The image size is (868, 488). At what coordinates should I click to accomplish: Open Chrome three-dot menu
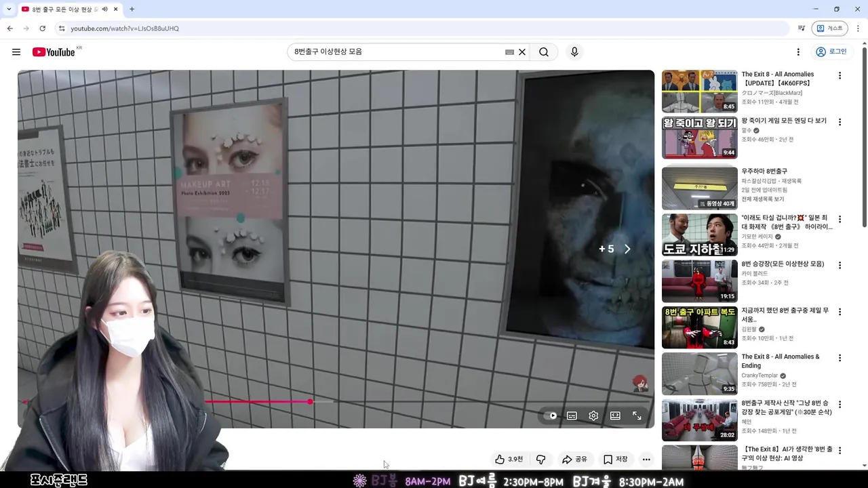(858, 28)
